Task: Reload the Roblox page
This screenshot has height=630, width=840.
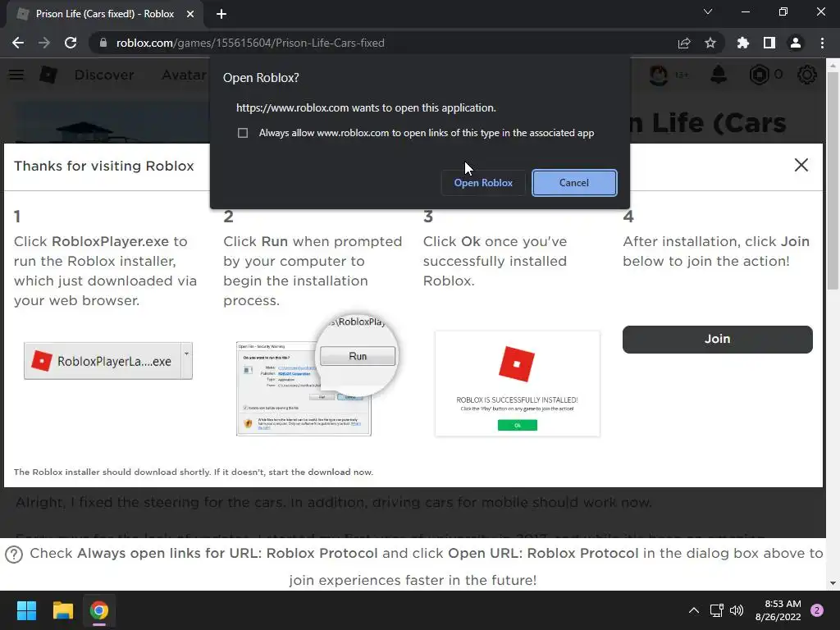Action: (71, 43)
